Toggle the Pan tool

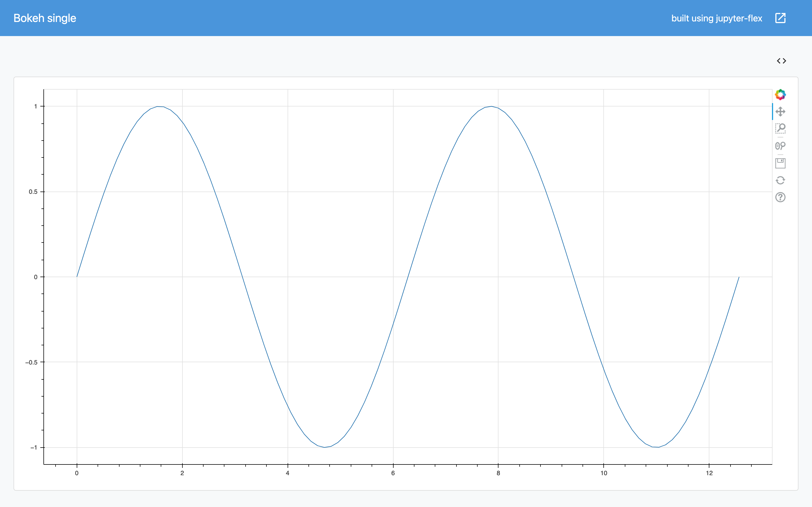(780, 111)
